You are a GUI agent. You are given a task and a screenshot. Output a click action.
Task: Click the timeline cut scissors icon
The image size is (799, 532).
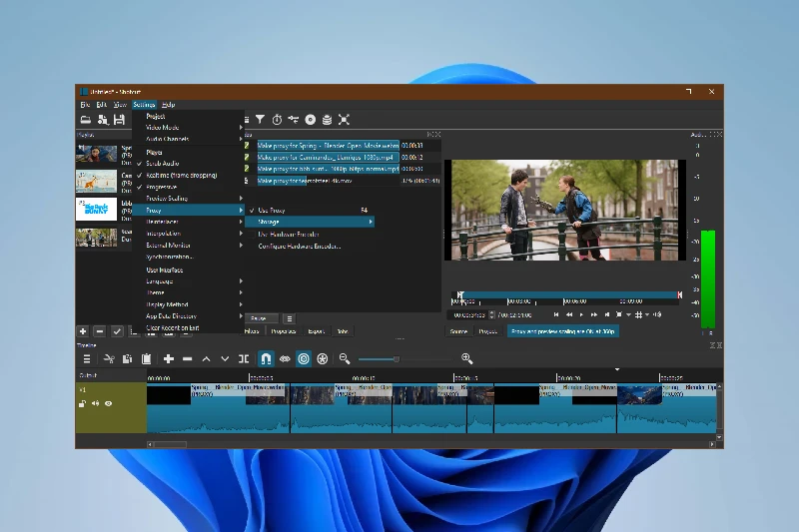point(109,359)
